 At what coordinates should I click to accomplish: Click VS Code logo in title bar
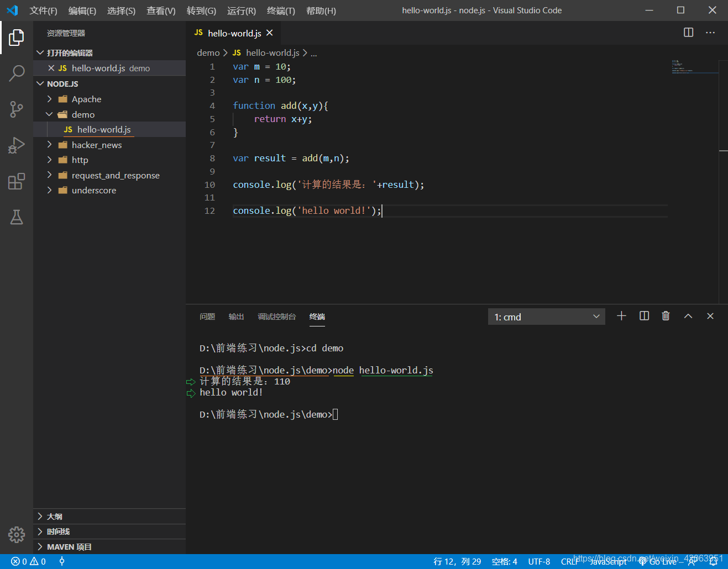tap(12, 10)
